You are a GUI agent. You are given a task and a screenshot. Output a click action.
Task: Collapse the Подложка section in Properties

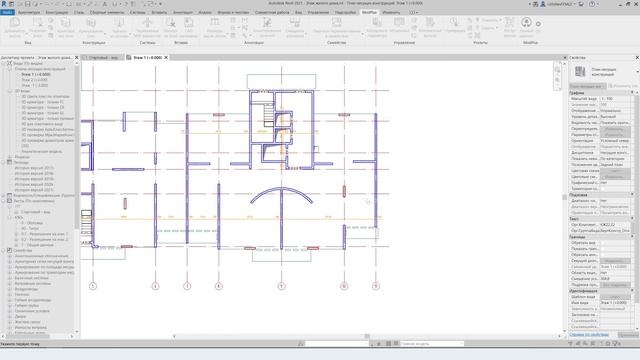632,195
